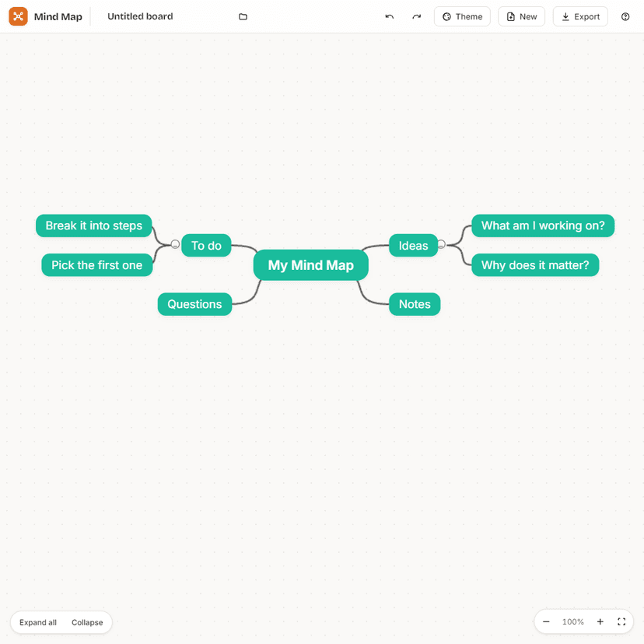Click the fullscreen icon near the zoom controls
The height and width of the screenshot is (644, 644).
tap(621, 621)
